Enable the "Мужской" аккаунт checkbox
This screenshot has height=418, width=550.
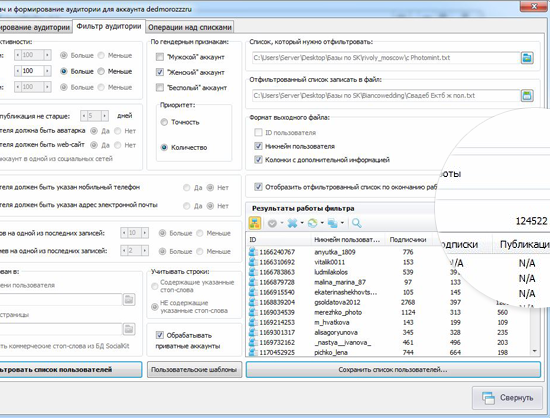(160, 57)
